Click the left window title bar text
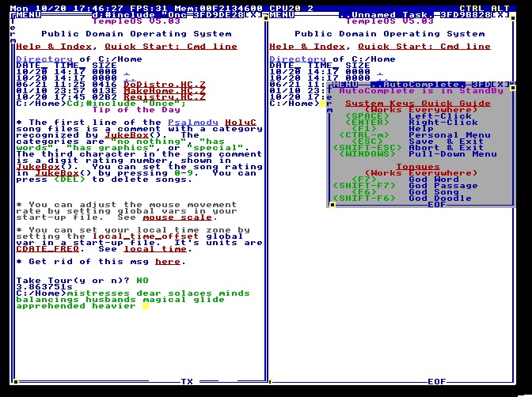 tap(139, 15)
